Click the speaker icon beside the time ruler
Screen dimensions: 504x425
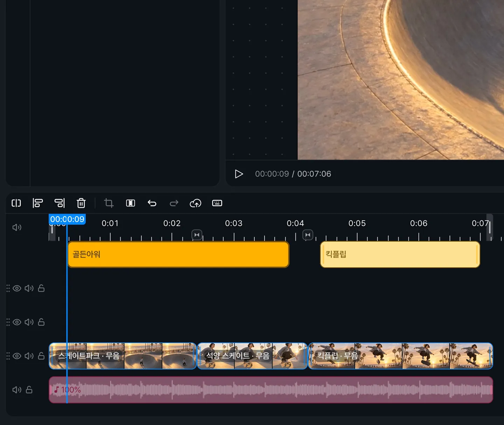tap(17, 227)
